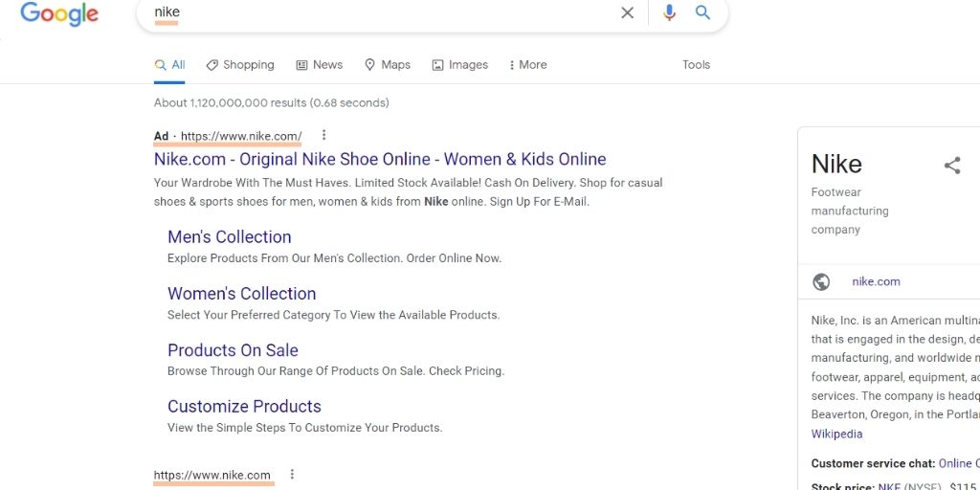Image resolution: width=980 pixels, height=490 pixels.
Task: Share the Nike knowledge panel
Action: [x=952, y=166]
